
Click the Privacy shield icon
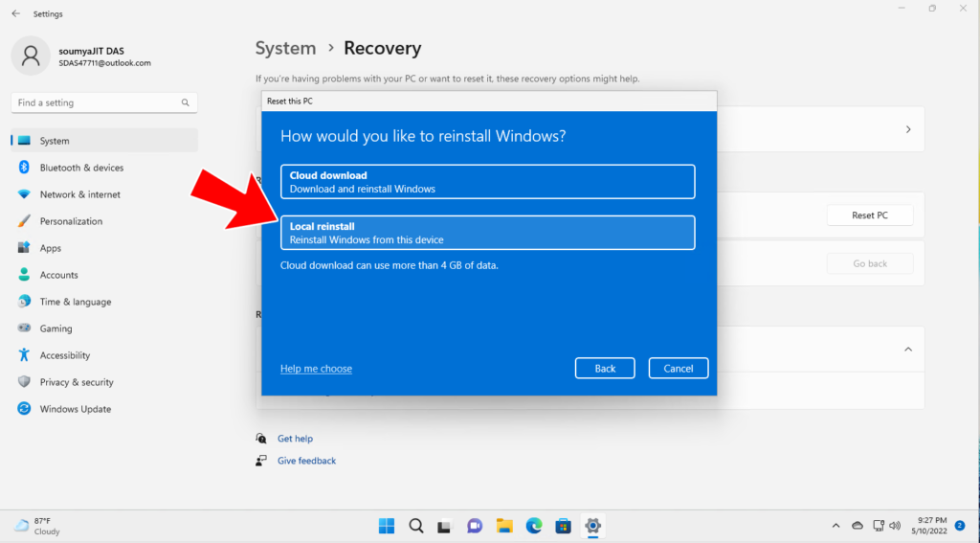[x=24, y=381]
